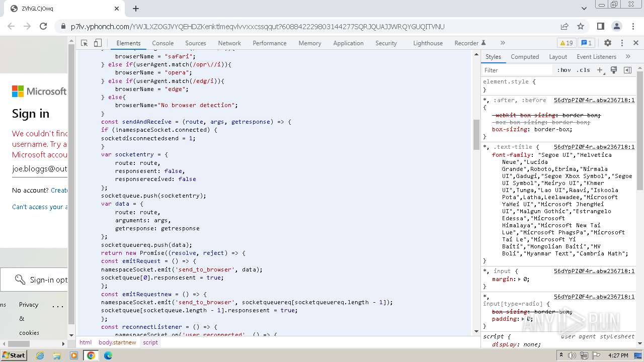Toggle the computed styles sidebar icon

click(627, 70)
